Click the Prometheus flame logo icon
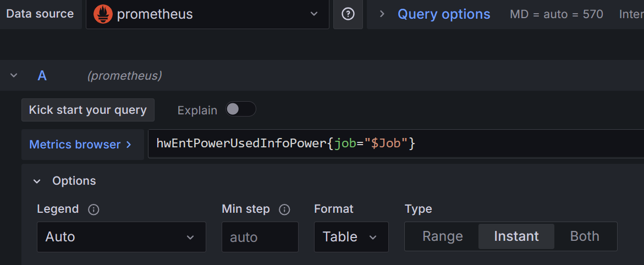The height and width of the screenshot is (265, 644). click(103, 14)
